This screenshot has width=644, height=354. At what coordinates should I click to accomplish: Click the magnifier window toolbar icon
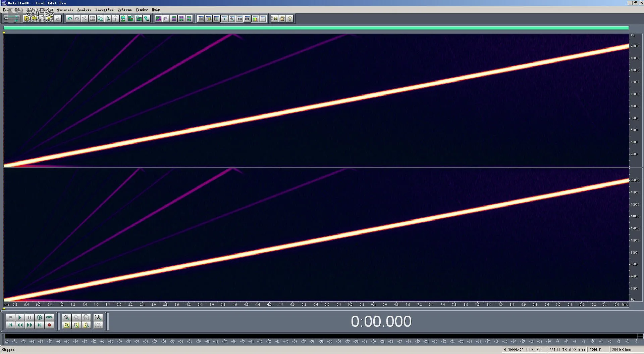[232, 19]
